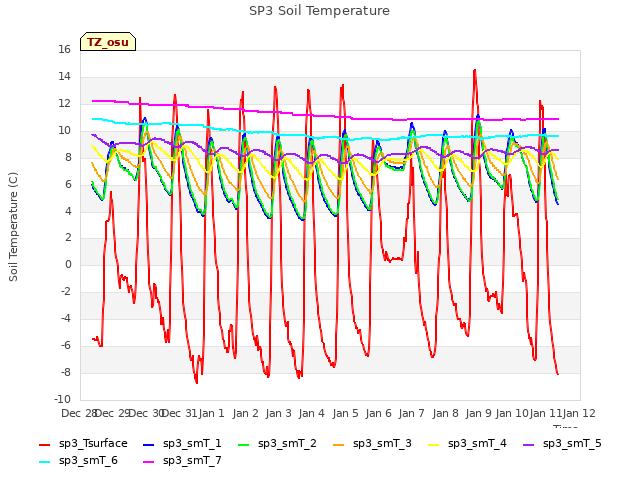640x480 pixels.
Task: Select sp3_smT_7 legend entry
Action: (182, 460)
